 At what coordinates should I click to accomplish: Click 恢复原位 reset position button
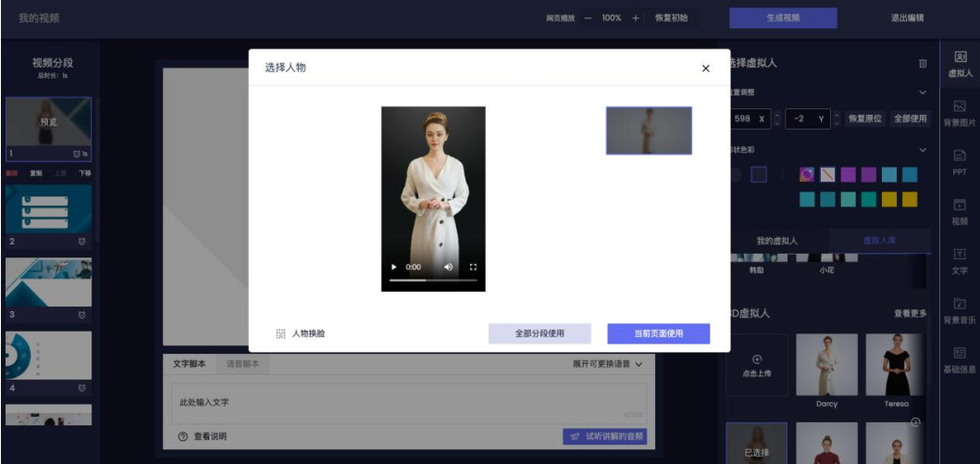pyautogui.click(x=865, y=119)
